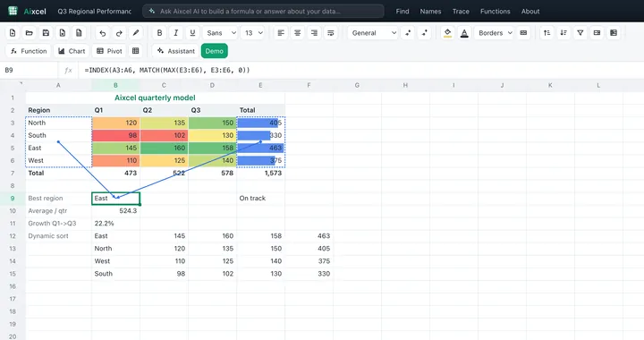Select the format painter brush
Viewport: 644px width, 340px height.
coord(136,33)
